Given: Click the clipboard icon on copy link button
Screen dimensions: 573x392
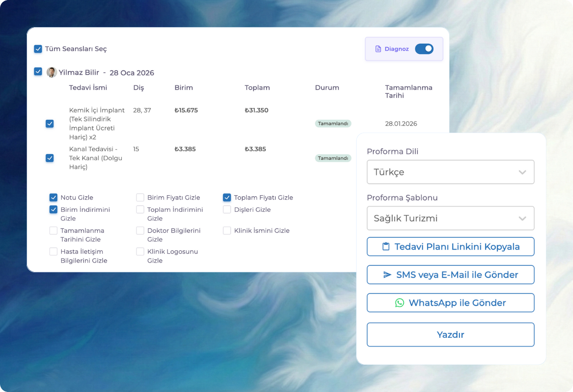Looking at the screenshot, I should [x=386, y=246].
